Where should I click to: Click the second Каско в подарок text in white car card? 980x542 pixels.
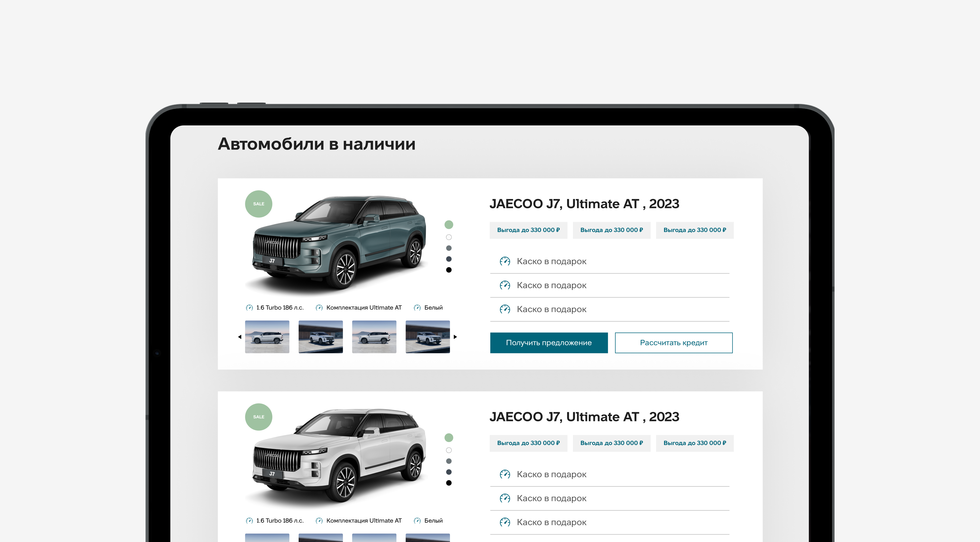552,499
